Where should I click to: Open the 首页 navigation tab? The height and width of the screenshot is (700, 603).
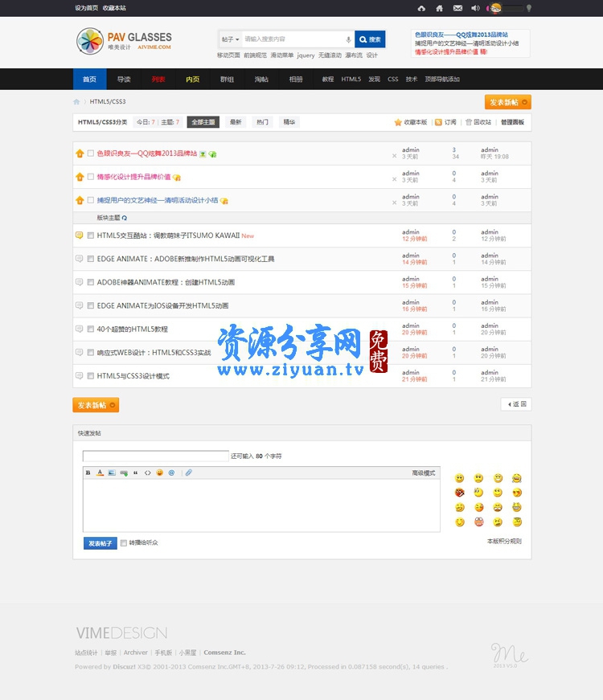(89, 79)
